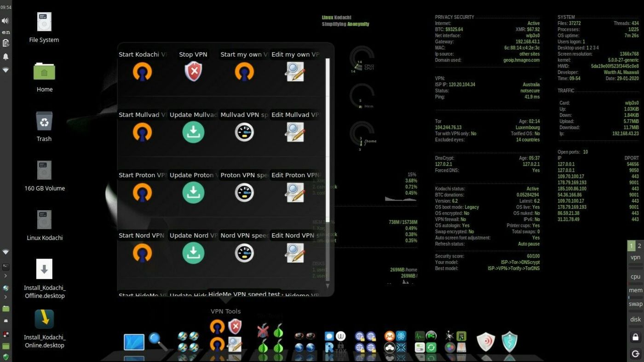Click the white shield with red waves

click(486, 342)
